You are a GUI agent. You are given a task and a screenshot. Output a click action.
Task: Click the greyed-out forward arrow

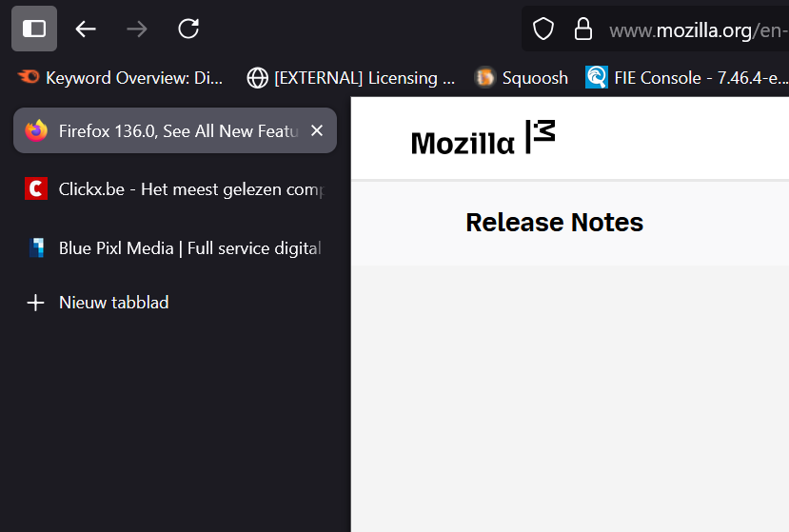pyautogui.click(x=137, y=29)
